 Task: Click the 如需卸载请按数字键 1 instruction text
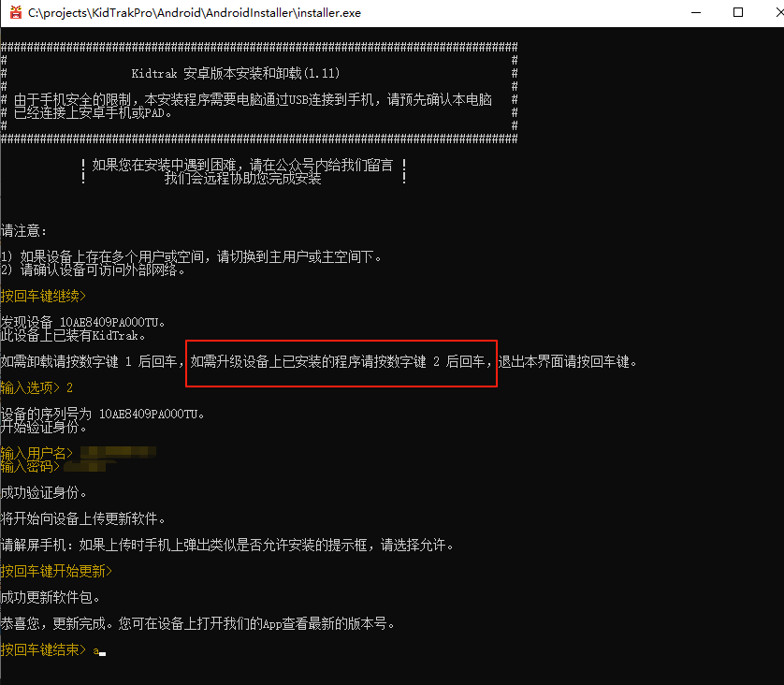click(x=92, y=361)
